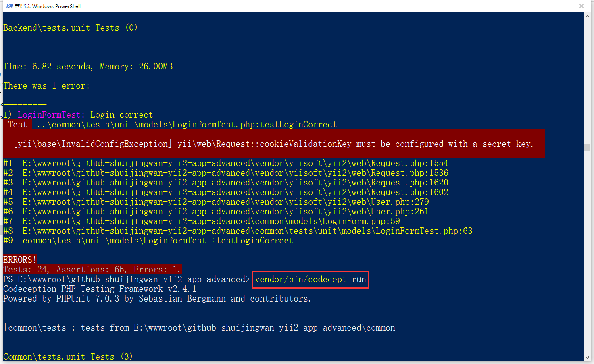Click stack trace line Request.php:1554
Screen dimensions: 594x364
235,163
